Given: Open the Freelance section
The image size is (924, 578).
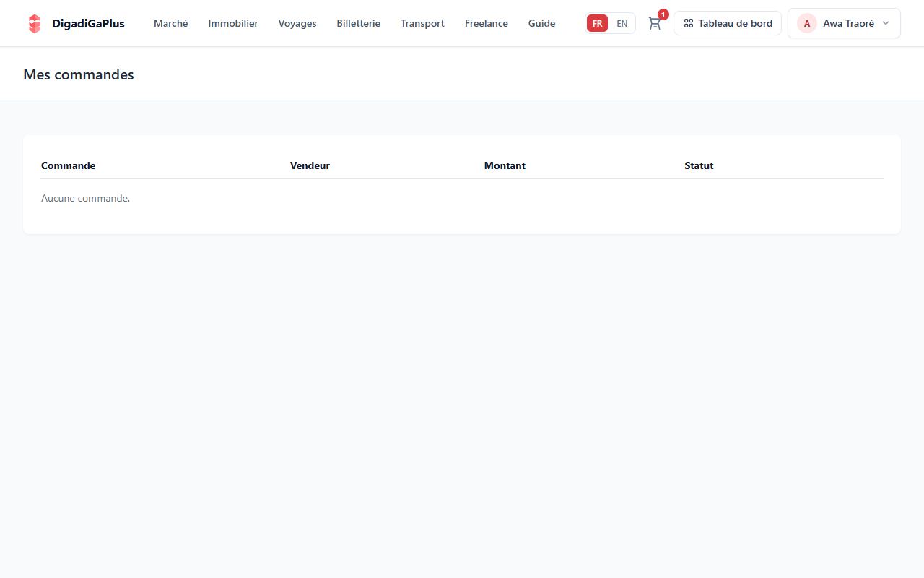Looking at the screenshot, I should tap(487, 23).
